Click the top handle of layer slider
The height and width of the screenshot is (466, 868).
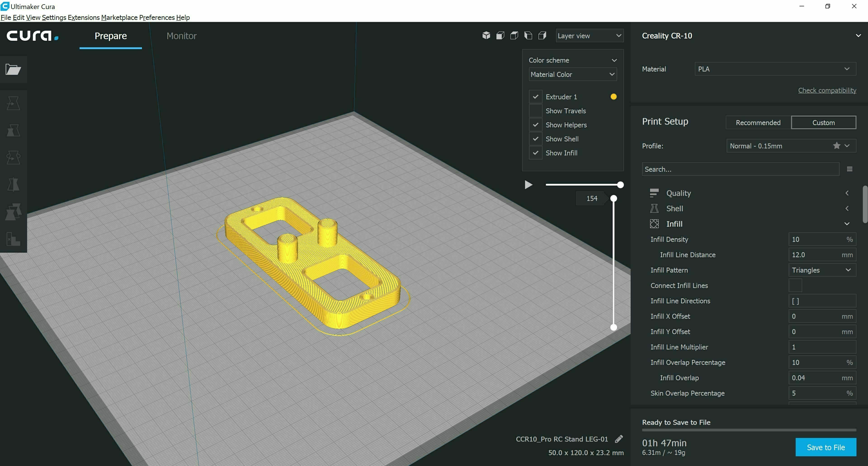[x=614, y=198]
